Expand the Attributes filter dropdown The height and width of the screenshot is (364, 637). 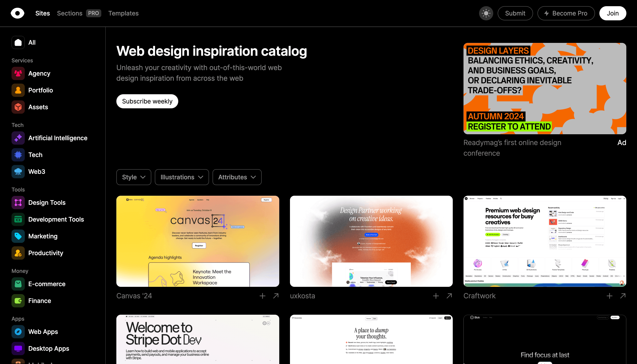coord(237,177)
